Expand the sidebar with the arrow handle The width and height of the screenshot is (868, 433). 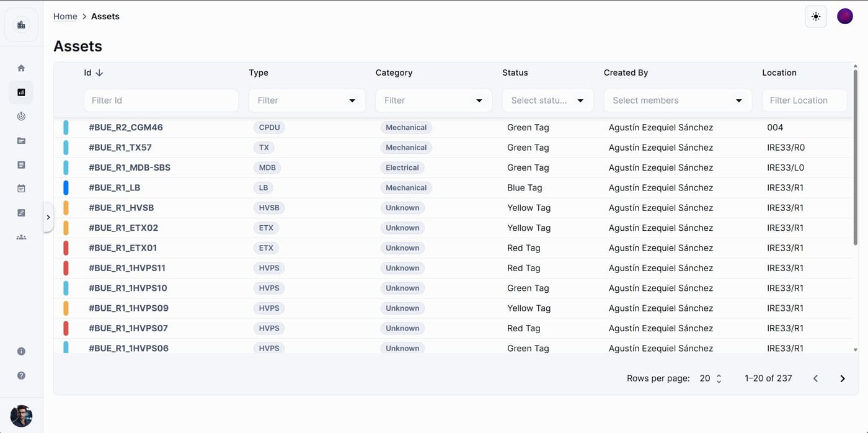pos(48,217)
